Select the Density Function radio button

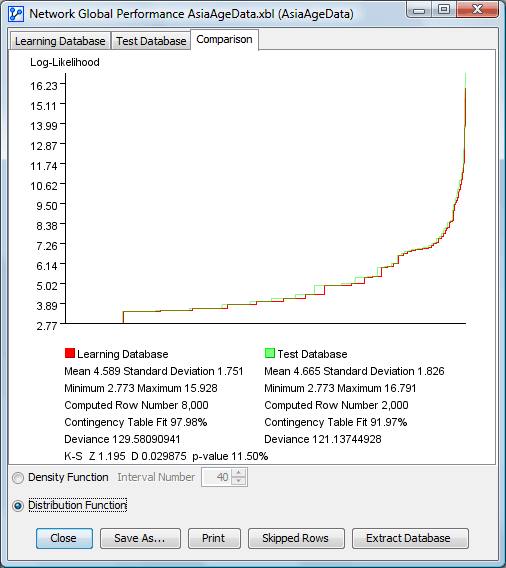pos(18,478)
